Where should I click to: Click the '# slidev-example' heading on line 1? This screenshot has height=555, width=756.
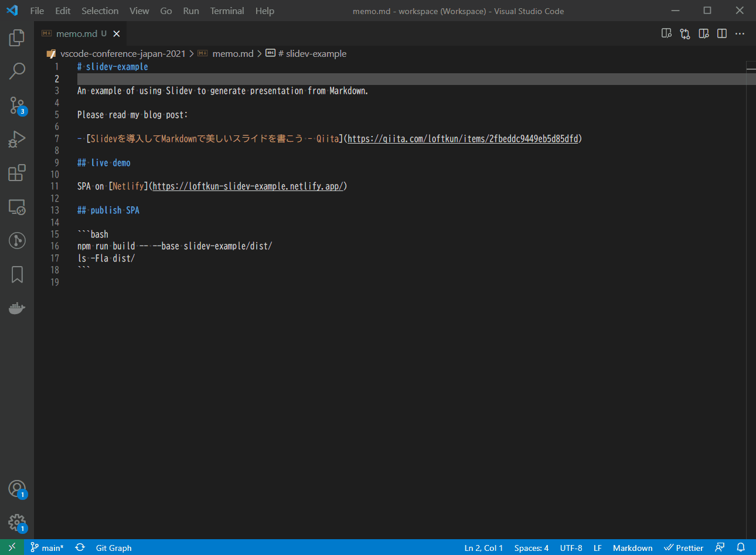(x=113, y=67)
